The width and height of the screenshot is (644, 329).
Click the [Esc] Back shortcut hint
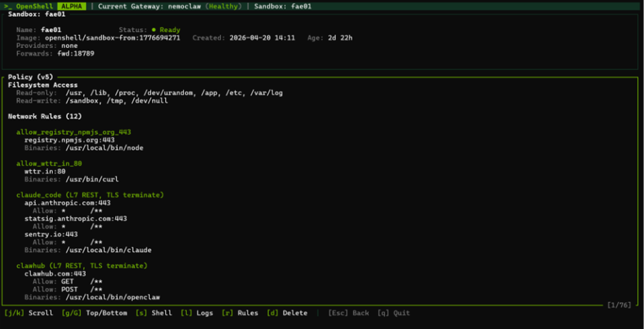(x=348, y=313)
